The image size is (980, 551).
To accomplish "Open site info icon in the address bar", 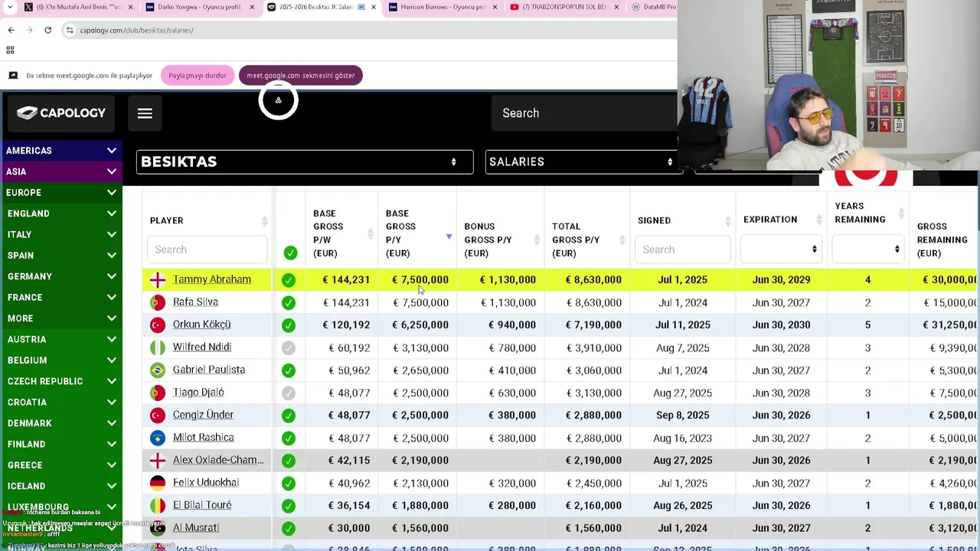I will tap(70, 30).
